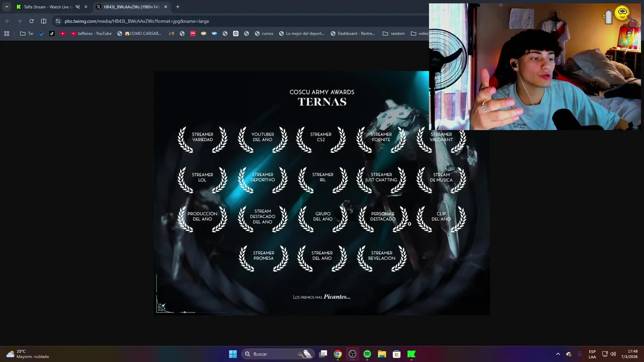644x362 pixels.
Task: Open the Lo mejor del deport... bookmark
Action: pos(302,34)
